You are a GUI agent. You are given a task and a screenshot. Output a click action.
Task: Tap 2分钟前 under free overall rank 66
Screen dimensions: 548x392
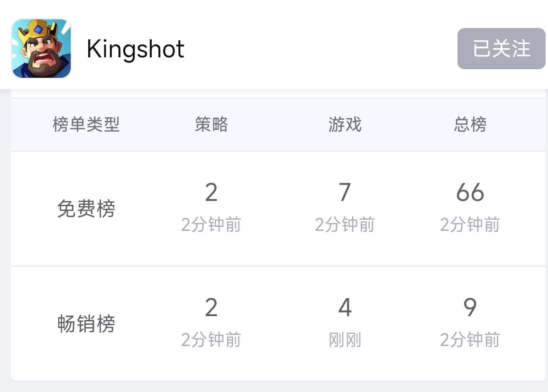click(x=470, y=224)
